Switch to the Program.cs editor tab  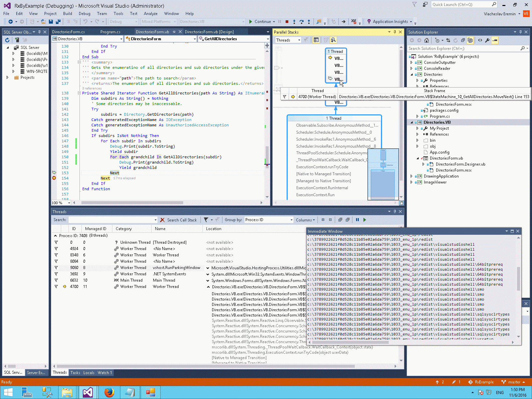(110, 32)
